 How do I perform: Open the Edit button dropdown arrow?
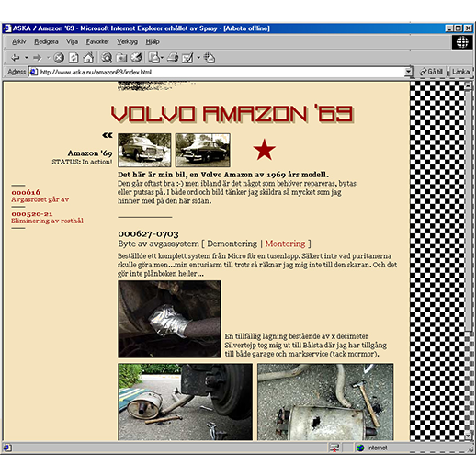198,58
